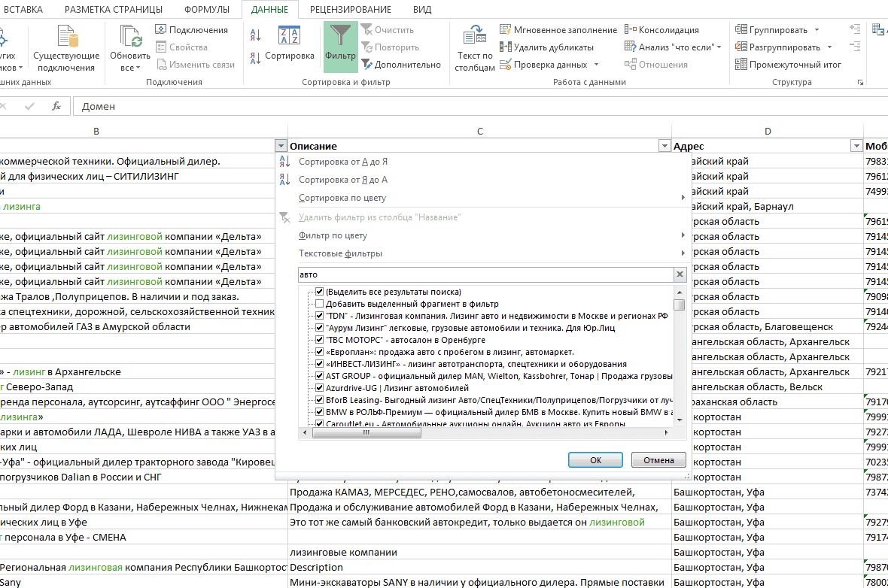The height and width of the screenshot is (588, 888).
Task: Open Описание column filter dropdown
Action: coord(664,146)
